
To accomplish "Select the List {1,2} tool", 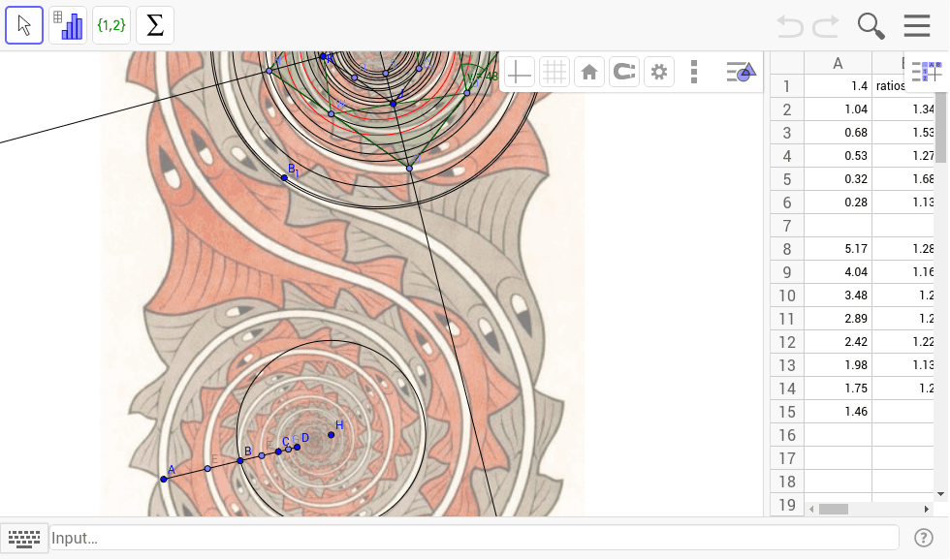I will click(x=111, y=25).
